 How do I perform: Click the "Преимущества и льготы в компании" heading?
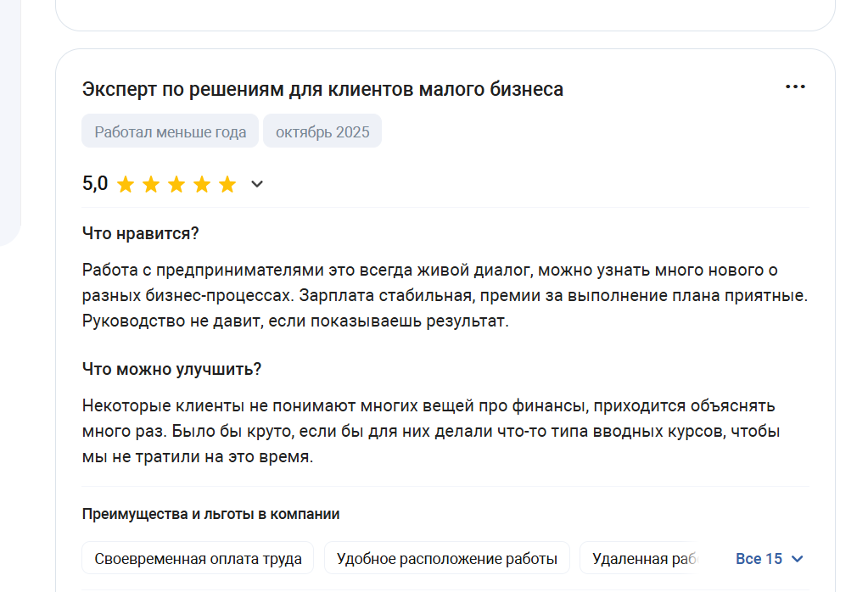(211, 514)
